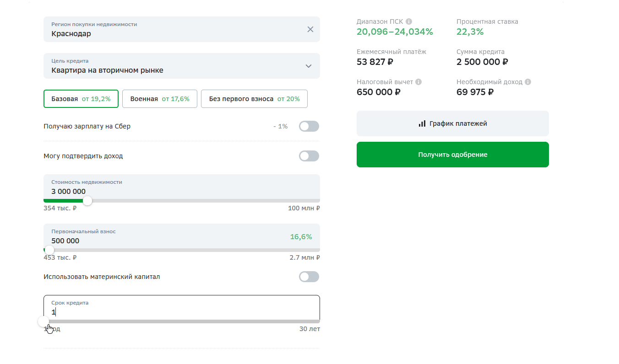This screenshot has height=364, width=619.
Task: Click loan amount 2 500 000 ₽
Action: pos(482,62)
